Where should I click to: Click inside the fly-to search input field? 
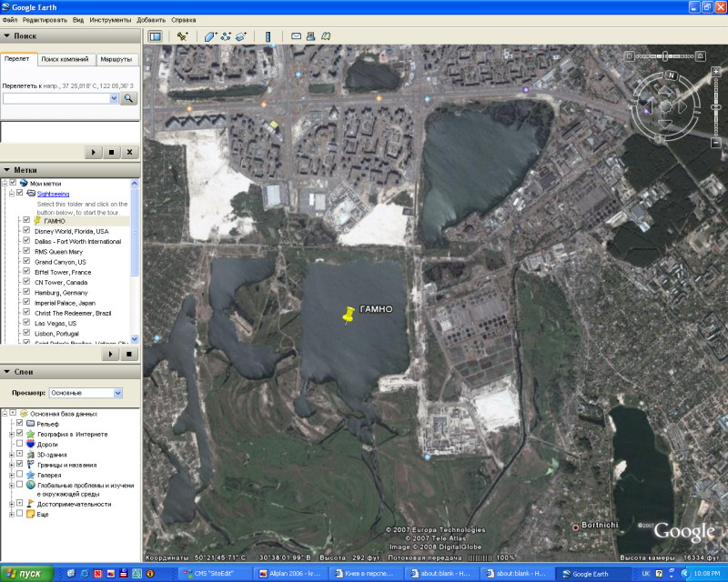point(56,98)
